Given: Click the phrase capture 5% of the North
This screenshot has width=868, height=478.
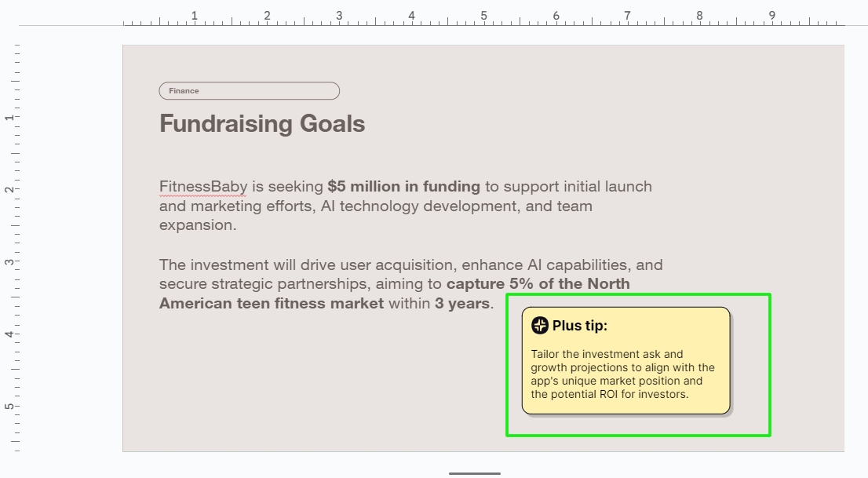Looking at the screenshot, I should click(538, 283).
